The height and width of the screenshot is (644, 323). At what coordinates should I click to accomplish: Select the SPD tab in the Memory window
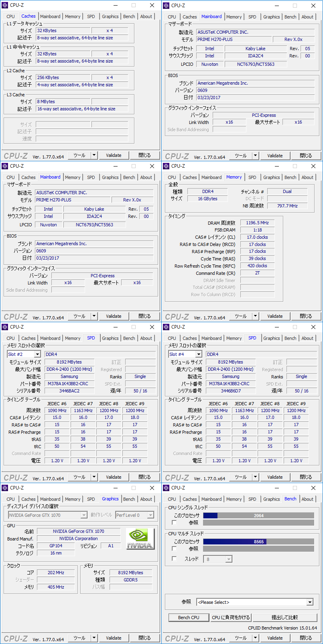pos(252,177)
